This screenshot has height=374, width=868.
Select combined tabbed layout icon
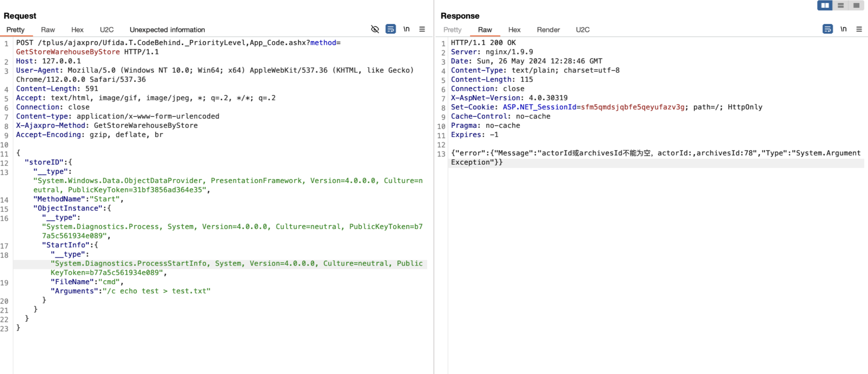coord(857,5)
